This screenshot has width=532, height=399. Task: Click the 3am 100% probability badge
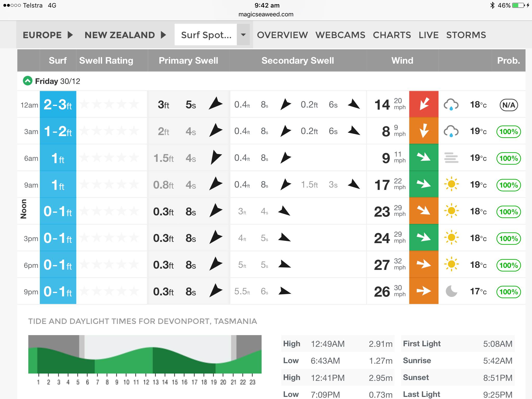pos(509,131)
